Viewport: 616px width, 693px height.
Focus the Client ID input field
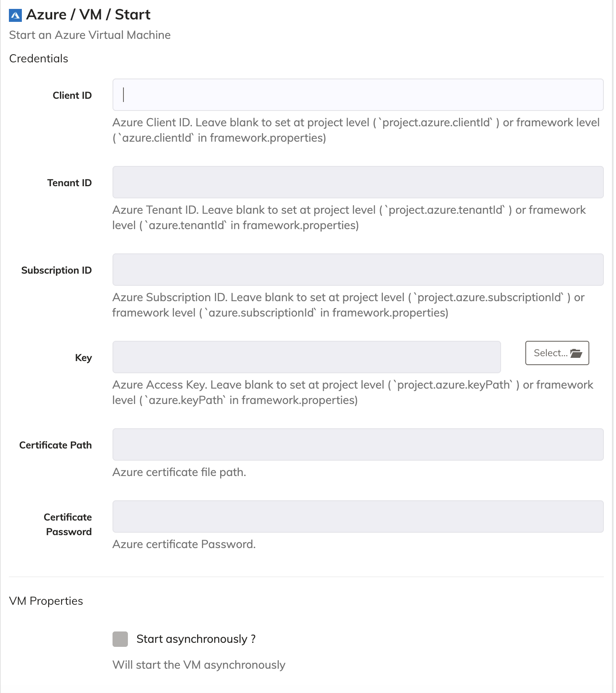(x=358, y=95)
